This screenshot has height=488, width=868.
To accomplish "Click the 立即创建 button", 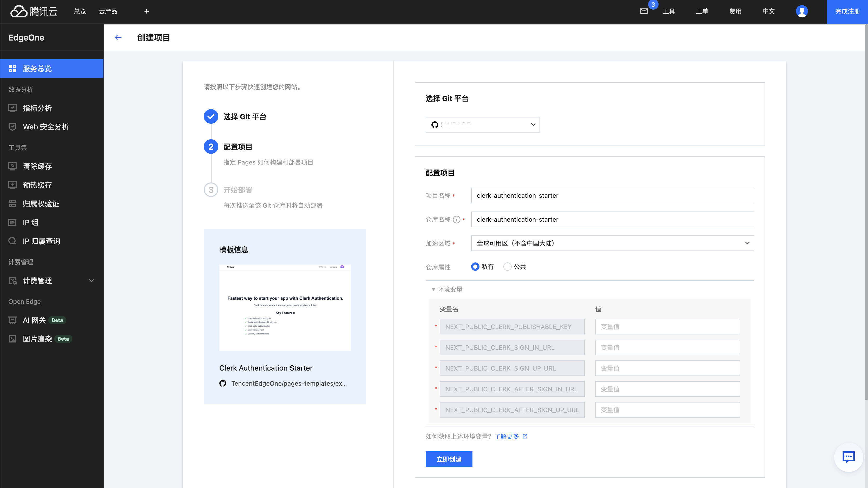I will tap(449, 459).
